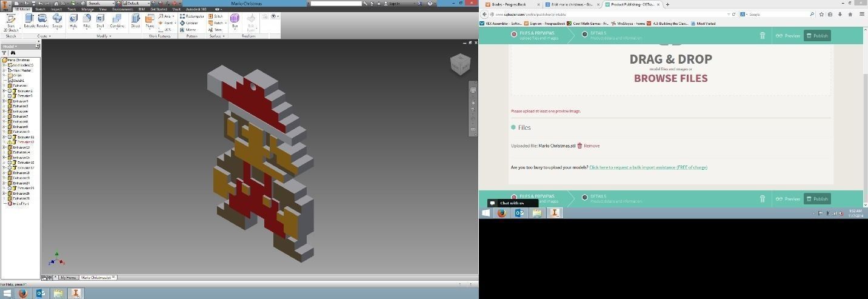Select the Rectangular pattern tool

192,16
